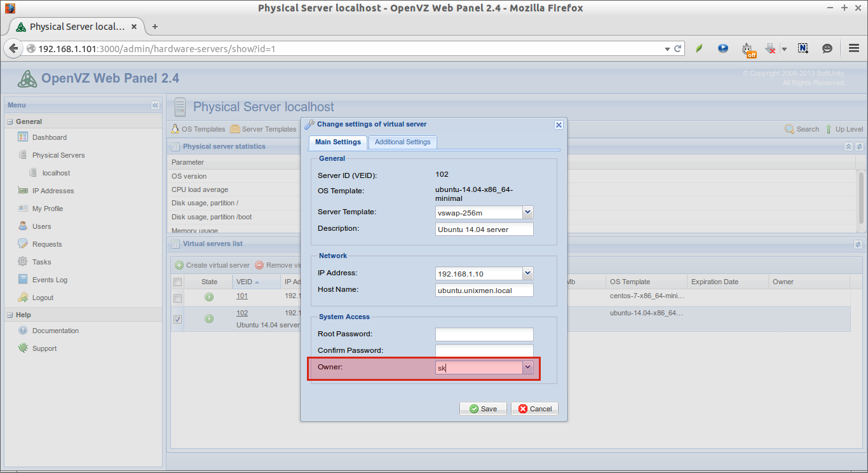Click Cancel in the dialog
Image resolution: width=868 pixels, height=473 pixels.
click(534, 409)
